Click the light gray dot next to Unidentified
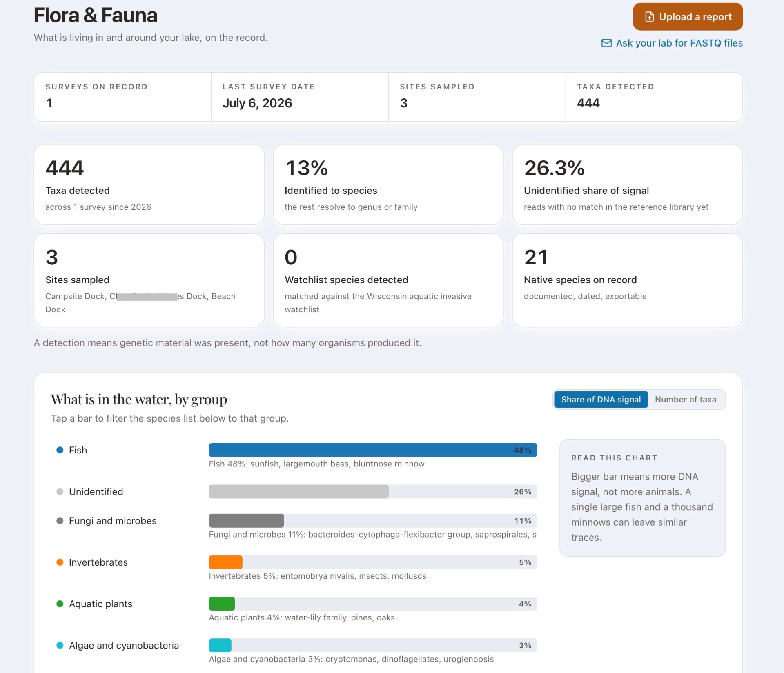 pyautogui.click(x=60, y=492)
